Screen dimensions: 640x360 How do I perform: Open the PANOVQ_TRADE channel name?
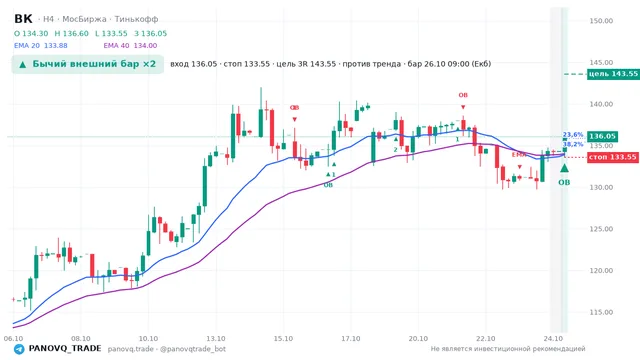(x=65, y=349)
